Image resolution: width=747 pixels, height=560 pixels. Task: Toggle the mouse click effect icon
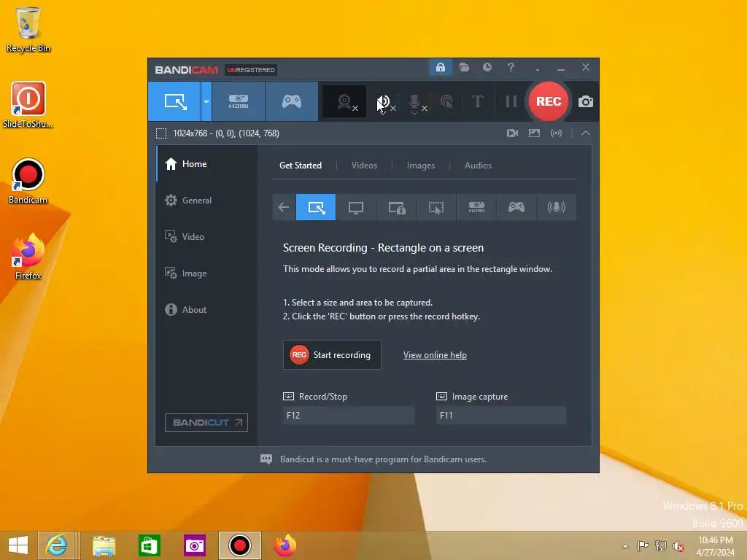[447, 101]
